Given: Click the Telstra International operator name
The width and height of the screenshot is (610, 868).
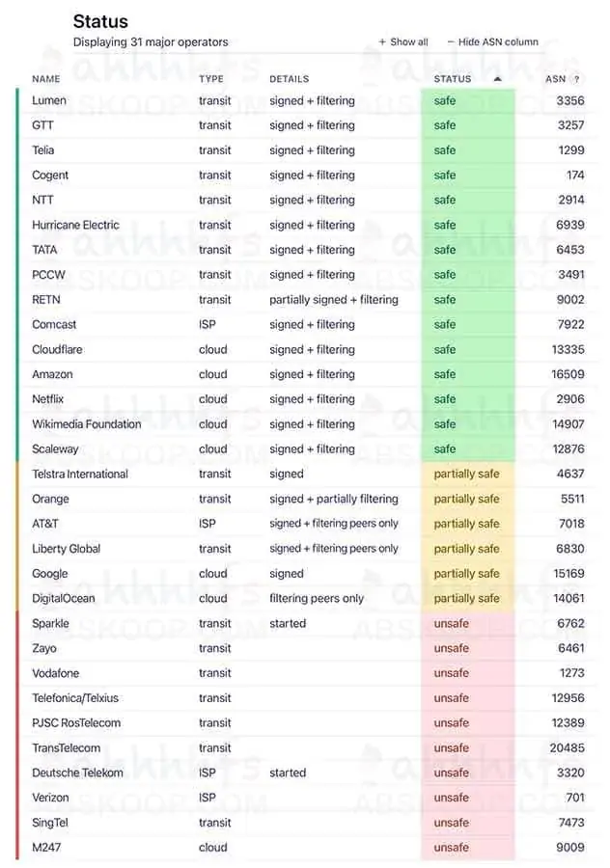Looking at the screenshot, I should click(80, 474).
